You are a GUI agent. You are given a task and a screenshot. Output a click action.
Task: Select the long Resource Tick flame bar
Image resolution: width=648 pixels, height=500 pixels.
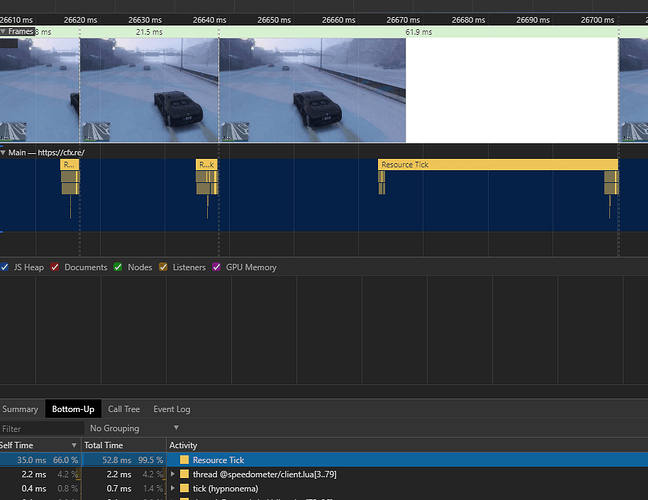(x=498, y=164)
